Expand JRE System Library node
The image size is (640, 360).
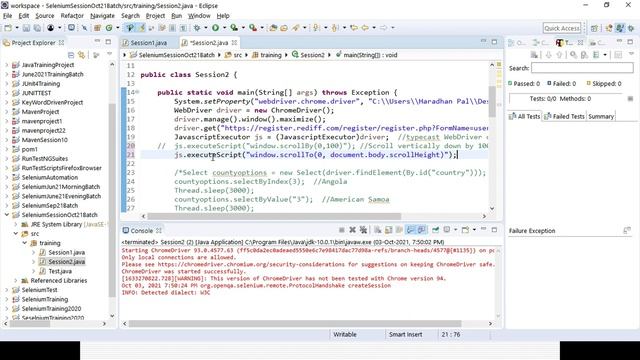click(x=16, y=224)
